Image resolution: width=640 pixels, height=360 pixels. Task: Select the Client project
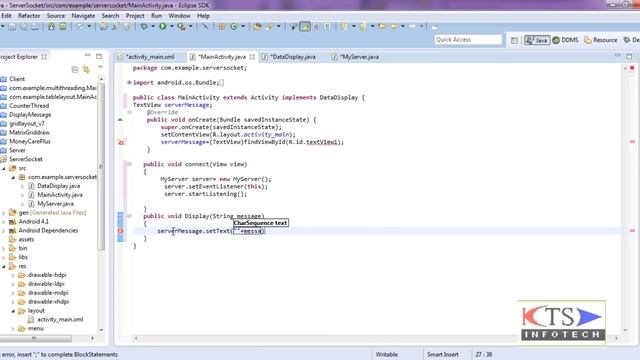(x=17, y=79)
